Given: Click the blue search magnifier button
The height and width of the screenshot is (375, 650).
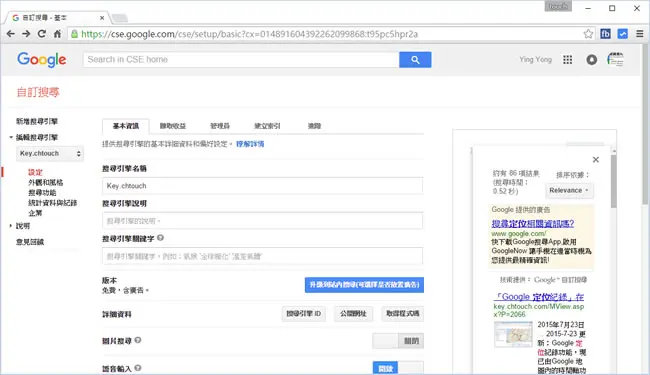Looking at the screenshot, I should [415, 60].
